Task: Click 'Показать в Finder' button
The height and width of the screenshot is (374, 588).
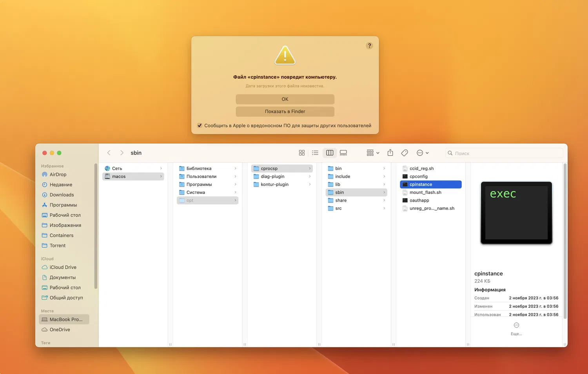Action: (285, 112)
